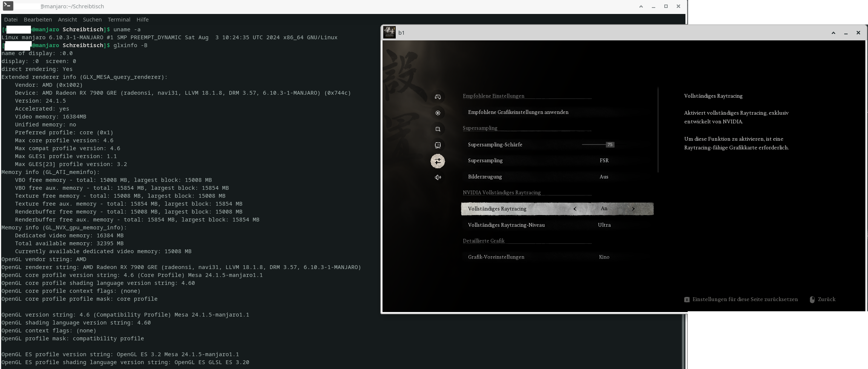Click the 'Unified memory: no' line
This screenshot has width=868, height=369.
[45, 125]
